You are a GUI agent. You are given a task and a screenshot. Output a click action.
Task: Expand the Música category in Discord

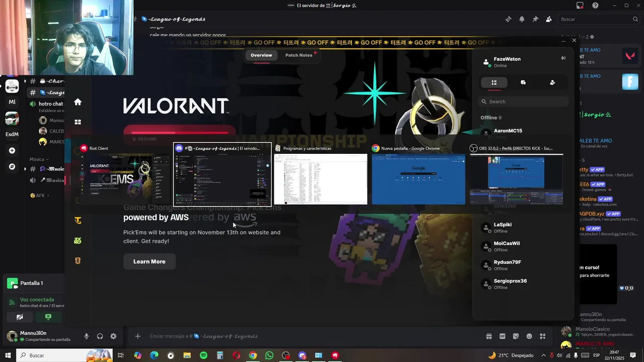click(x=39, y=159)
